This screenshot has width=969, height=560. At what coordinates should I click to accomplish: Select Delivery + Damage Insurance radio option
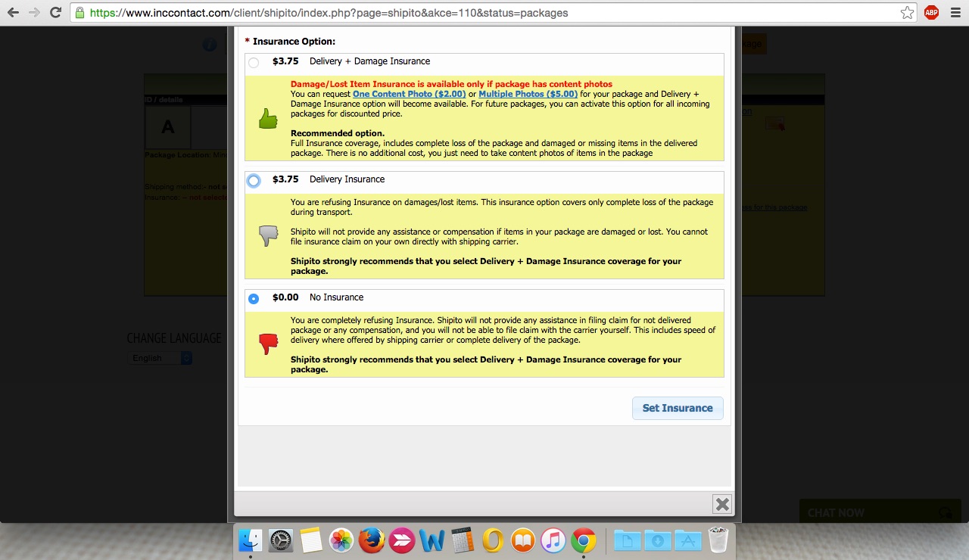click(x=254, y=63)
